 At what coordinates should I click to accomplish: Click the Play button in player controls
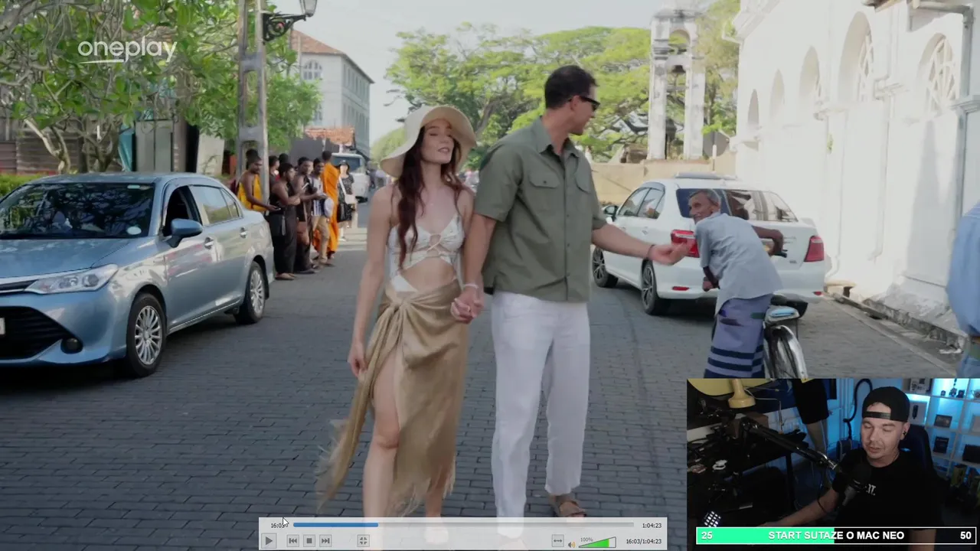coord(269,541)
